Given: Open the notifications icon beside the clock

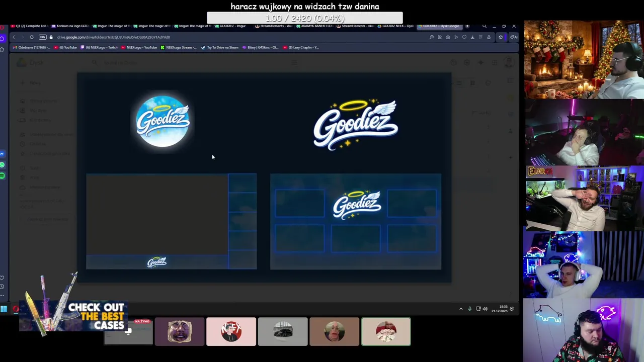Looking at the screenshot, I should (x=512, y=309).
